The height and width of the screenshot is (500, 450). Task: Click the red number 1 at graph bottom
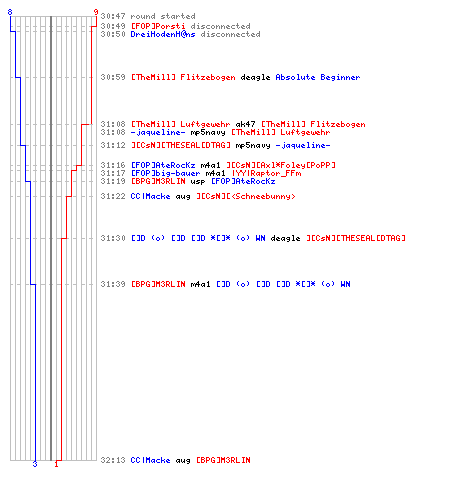(x=56, y=464)
